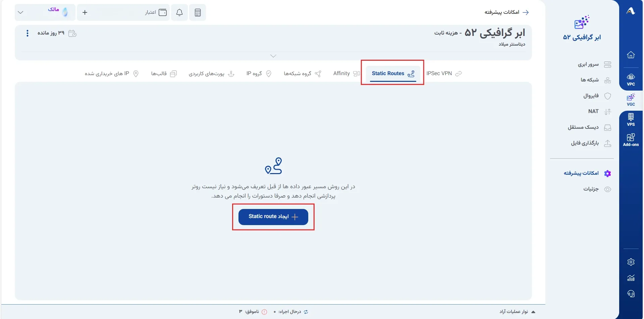Open the three-dot options menu
This screenshot has width=644, height=319.
pyautogui.click(x=28, y=33)
